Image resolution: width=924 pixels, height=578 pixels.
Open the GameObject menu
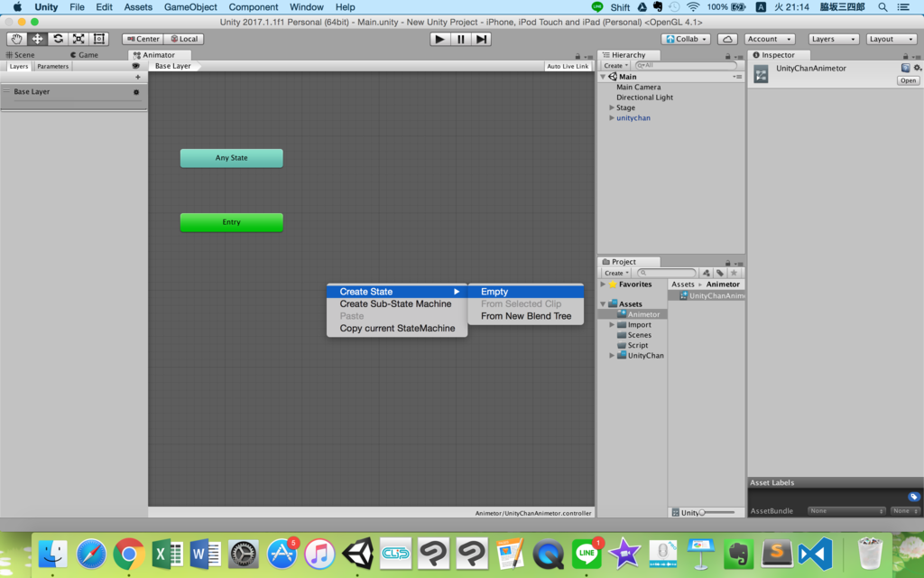click(190, 7)
